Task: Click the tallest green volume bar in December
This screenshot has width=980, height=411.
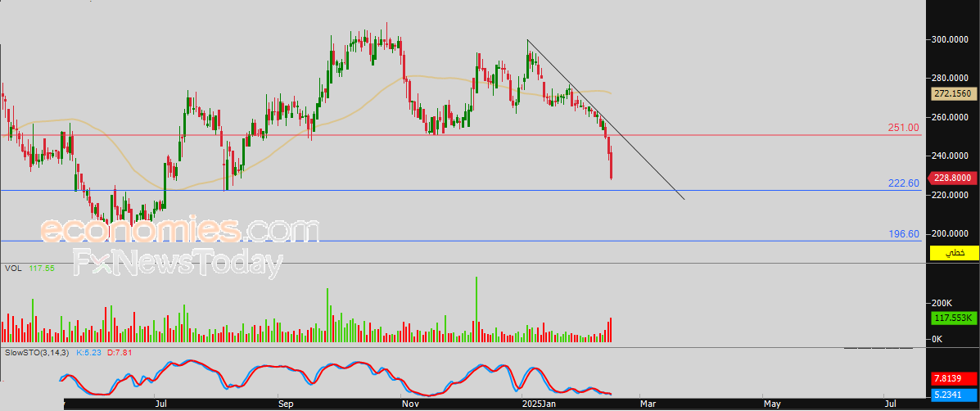Action: point(476,309)
